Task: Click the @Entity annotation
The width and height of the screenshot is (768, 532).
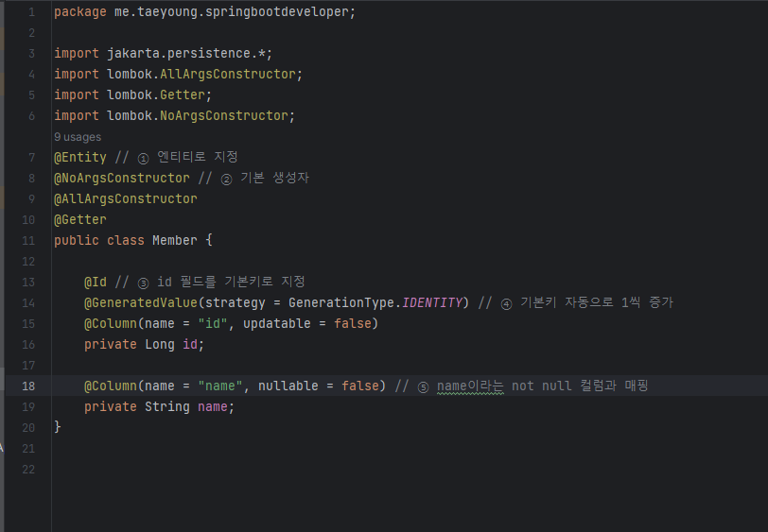Action: (x=79, y=158)
